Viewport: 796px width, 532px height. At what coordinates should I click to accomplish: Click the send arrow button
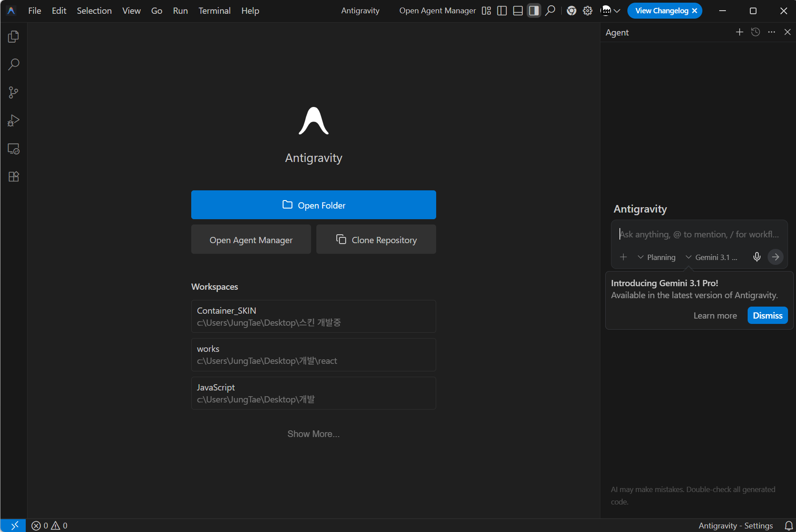click(x=775, y=257)
